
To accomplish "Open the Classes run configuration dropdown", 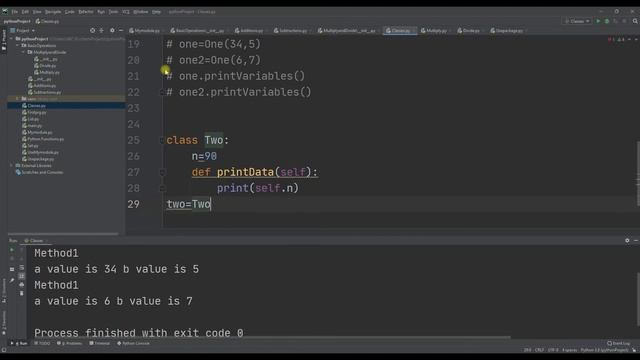I will tap(577, 21).
